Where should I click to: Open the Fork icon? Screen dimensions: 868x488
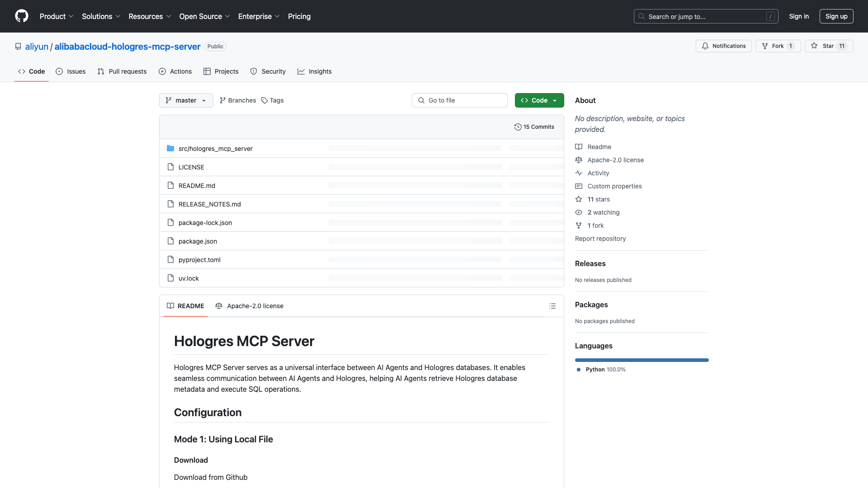[765, 46]
